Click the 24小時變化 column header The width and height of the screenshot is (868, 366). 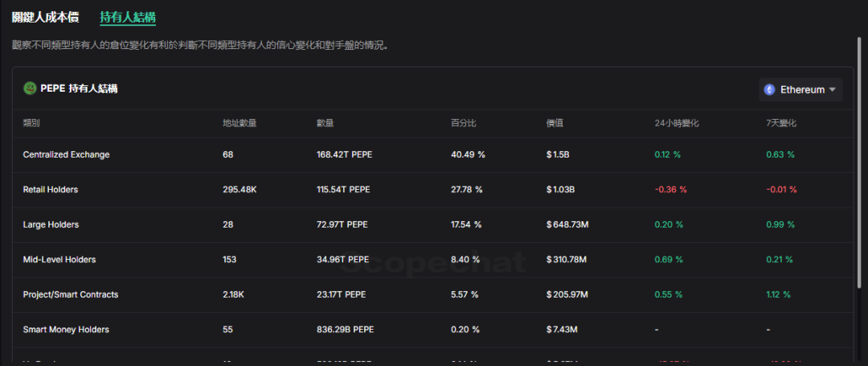coord(677,123)
